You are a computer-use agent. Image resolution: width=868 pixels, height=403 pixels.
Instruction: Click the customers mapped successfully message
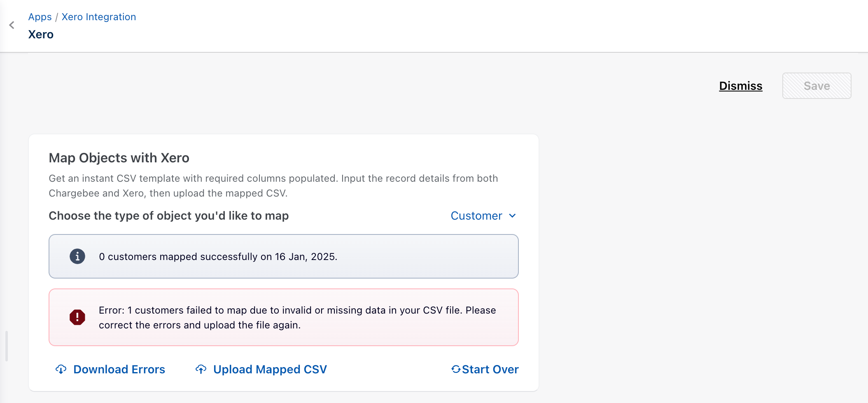(x=218, y=257)
